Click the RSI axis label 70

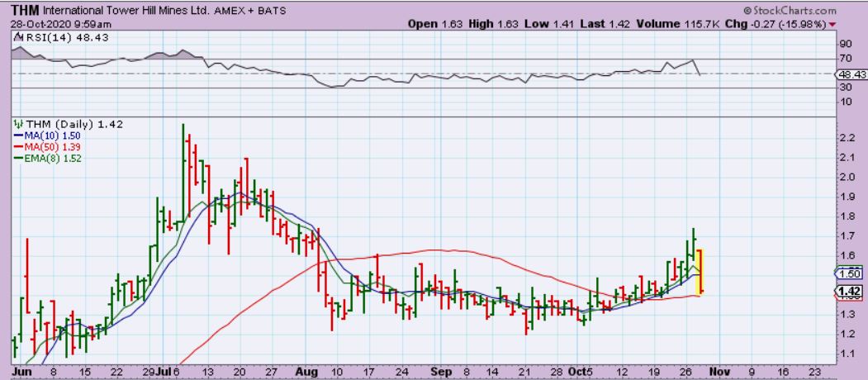click(x=846, y=59)
